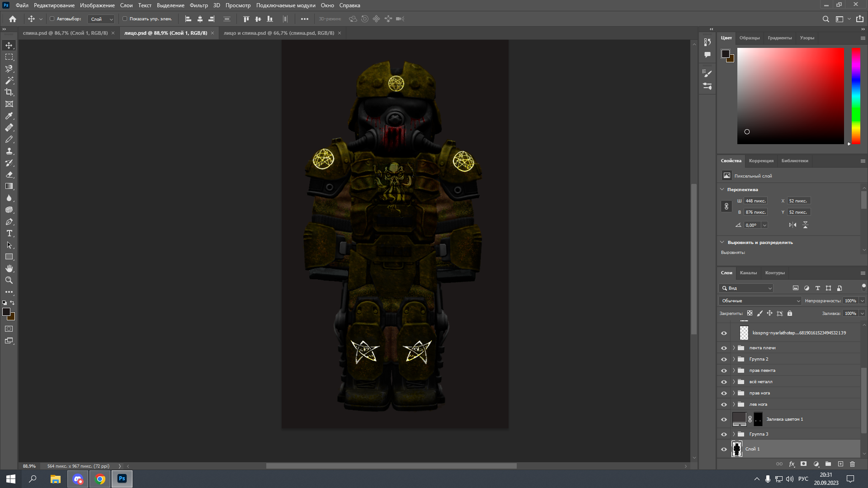Delete layer with trash icon
The width and height of the screenshot is (868, 488).
[x=852, y=464]
